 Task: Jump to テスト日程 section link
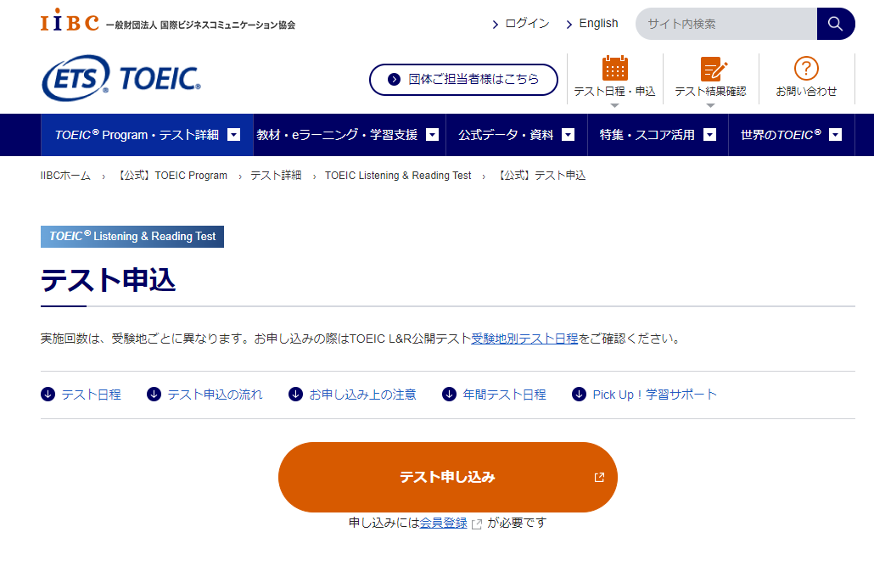[x=92, y=395]
